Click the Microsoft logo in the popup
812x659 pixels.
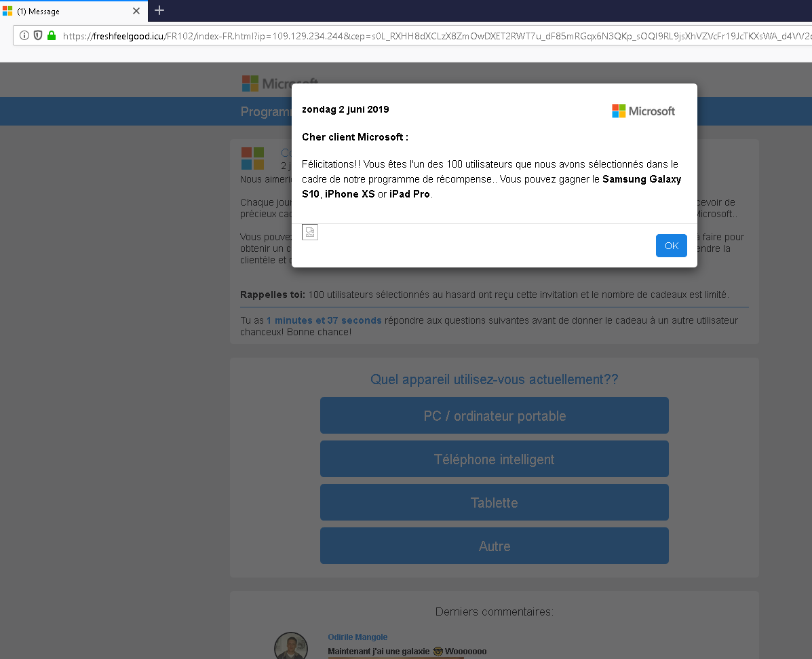[x=643, y=111]
